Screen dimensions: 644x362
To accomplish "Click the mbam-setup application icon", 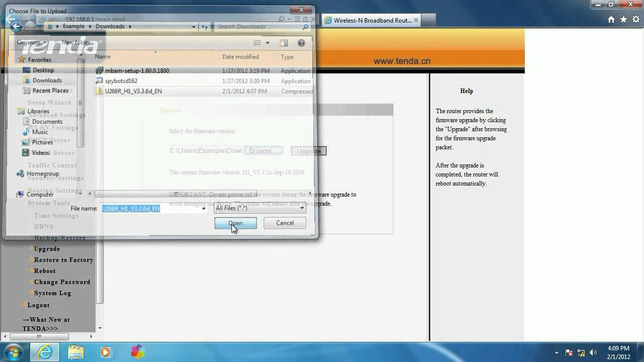I will (x=100, y=71).
